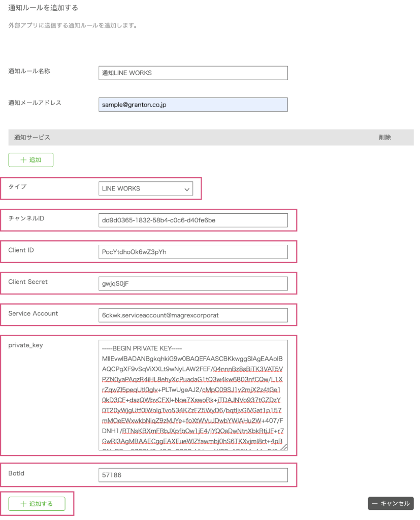
Task: Click the BotId field containing 57186
Action: pyautogui.click(x=193, y=475)
